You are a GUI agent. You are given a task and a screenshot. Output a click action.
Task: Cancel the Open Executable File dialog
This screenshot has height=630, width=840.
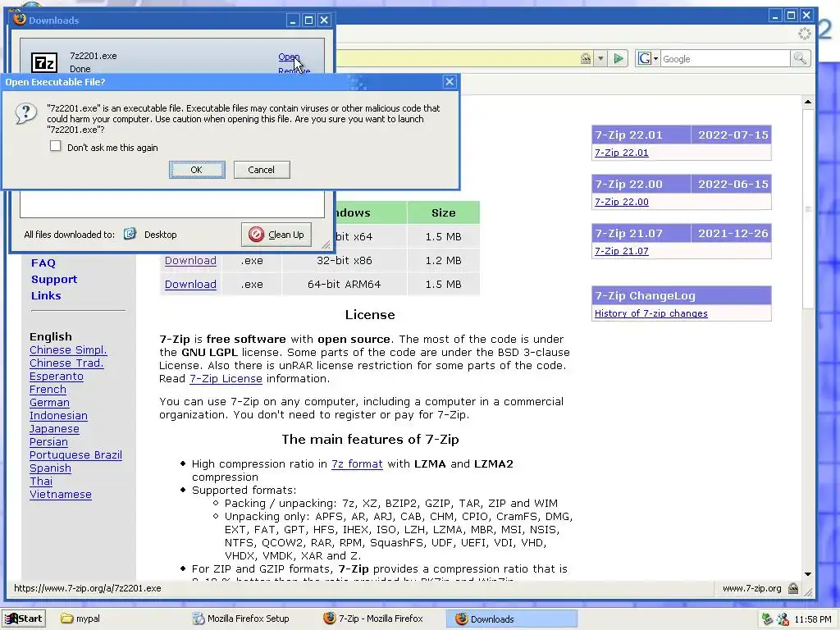(262, 170)
